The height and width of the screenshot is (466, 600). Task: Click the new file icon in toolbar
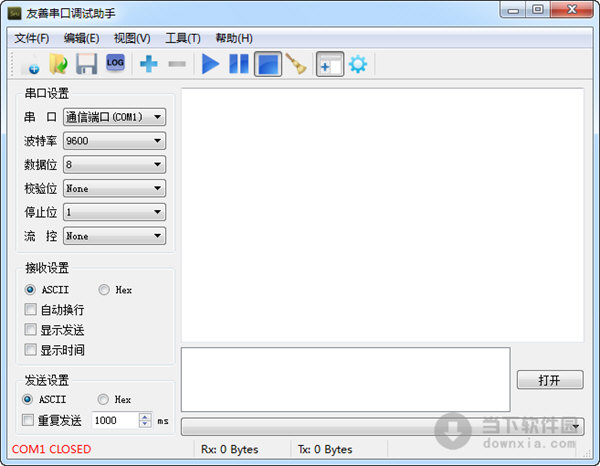(x=30, y=64)
